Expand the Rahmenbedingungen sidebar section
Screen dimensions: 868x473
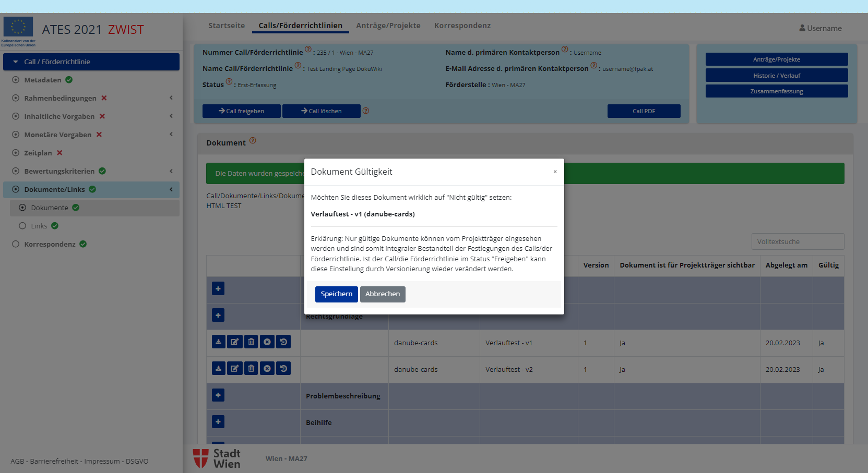pyautogui.click(x=171, y=98)
